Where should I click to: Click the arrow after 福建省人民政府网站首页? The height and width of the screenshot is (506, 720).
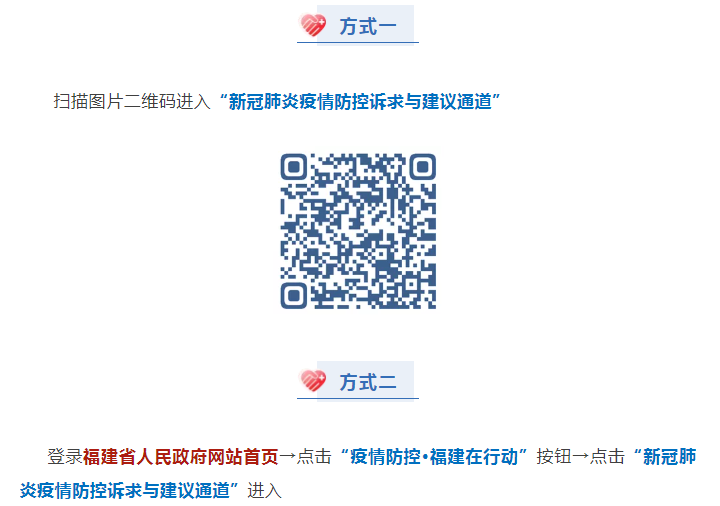click(x=287, y=456)
